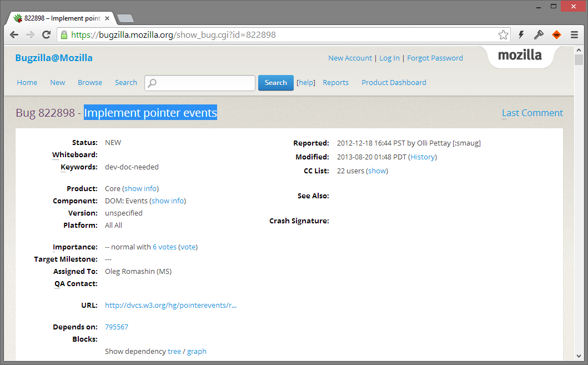Image resolution: width=588 pixels, height=365 pixels.
Task: Click the QA Contact field label
Action: pyautogui.click(x=76, y=284)
